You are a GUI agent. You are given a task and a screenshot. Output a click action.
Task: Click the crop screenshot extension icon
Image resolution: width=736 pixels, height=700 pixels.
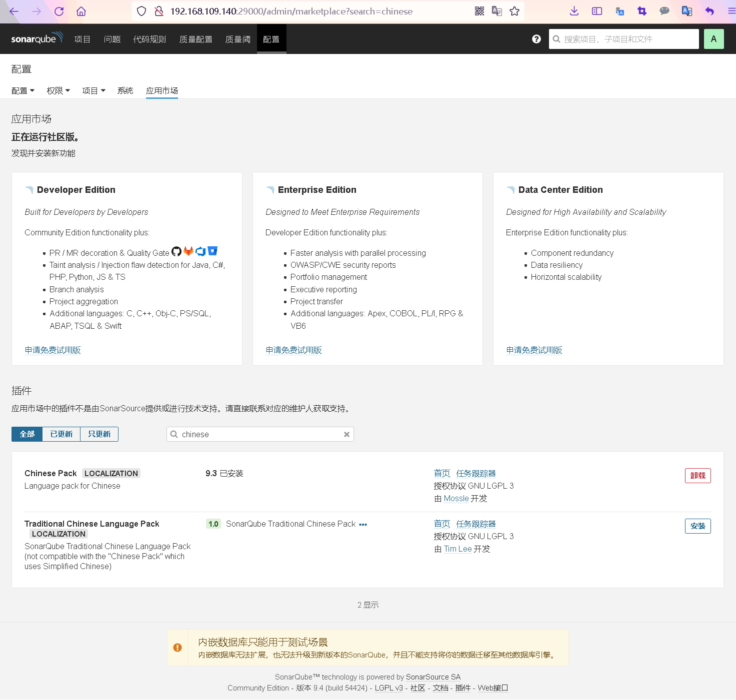(x=642, y=11)
